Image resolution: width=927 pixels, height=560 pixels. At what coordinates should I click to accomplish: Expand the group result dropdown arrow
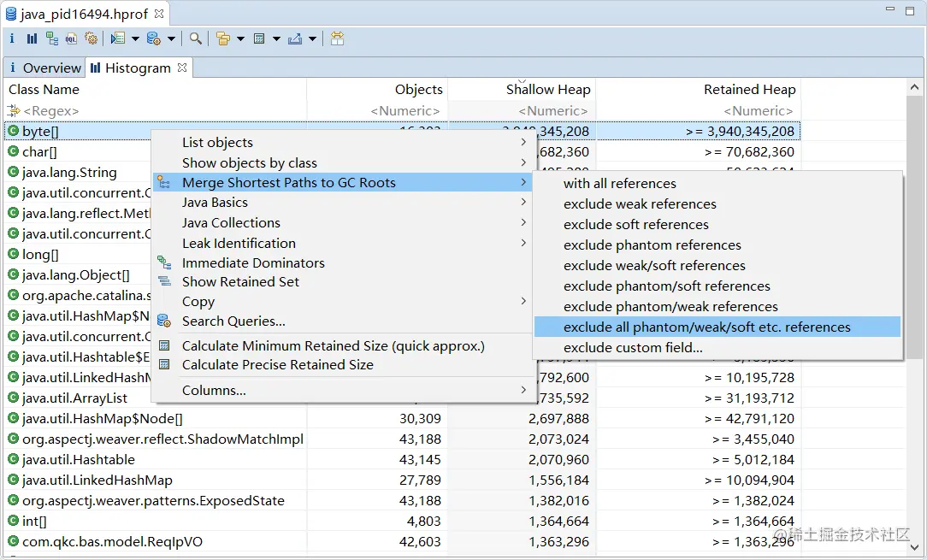coord(240,39)
